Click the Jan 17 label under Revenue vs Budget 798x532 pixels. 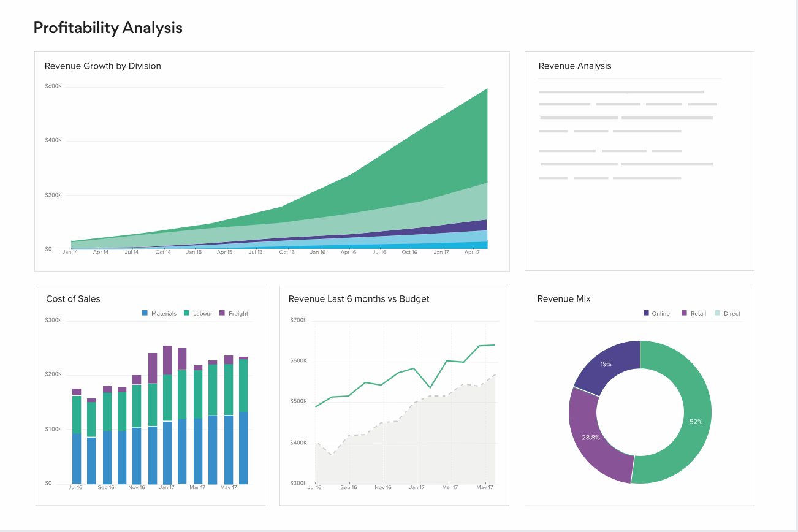pos(417,487)
